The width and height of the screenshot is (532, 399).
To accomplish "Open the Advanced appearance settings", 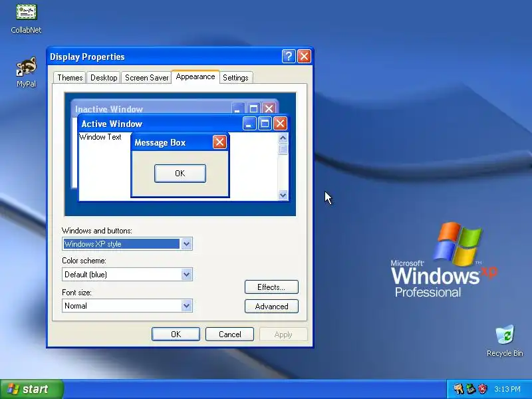I will (x=271, y=307).
